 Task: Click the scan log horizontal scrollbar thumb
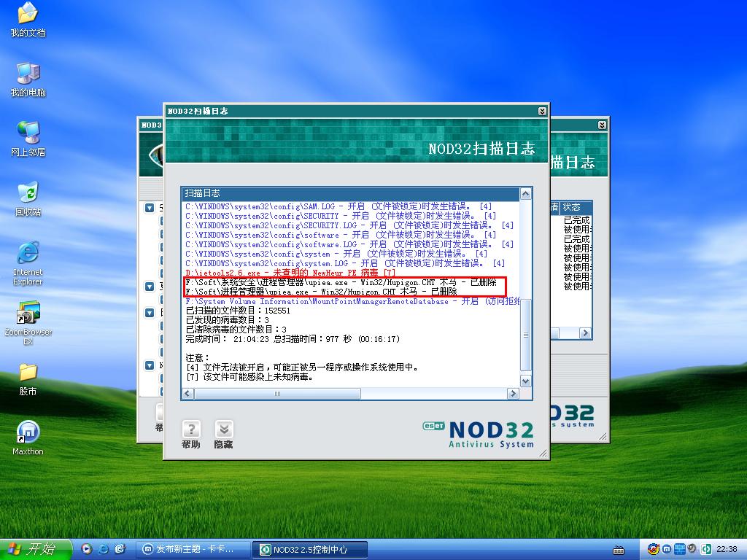pyautogui.click(x=277, y=393)
